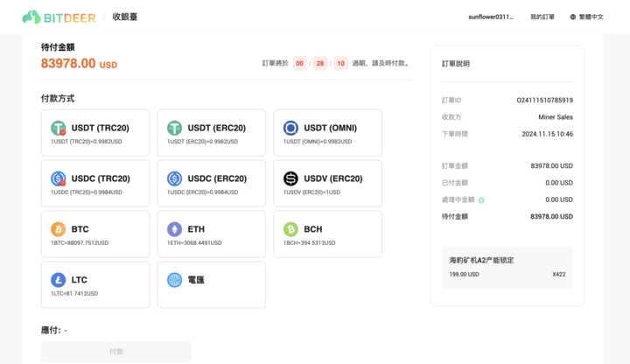Choose the 電匯 wire transfer card
This screenshot has height=364, width=630.
coord(212,284)
